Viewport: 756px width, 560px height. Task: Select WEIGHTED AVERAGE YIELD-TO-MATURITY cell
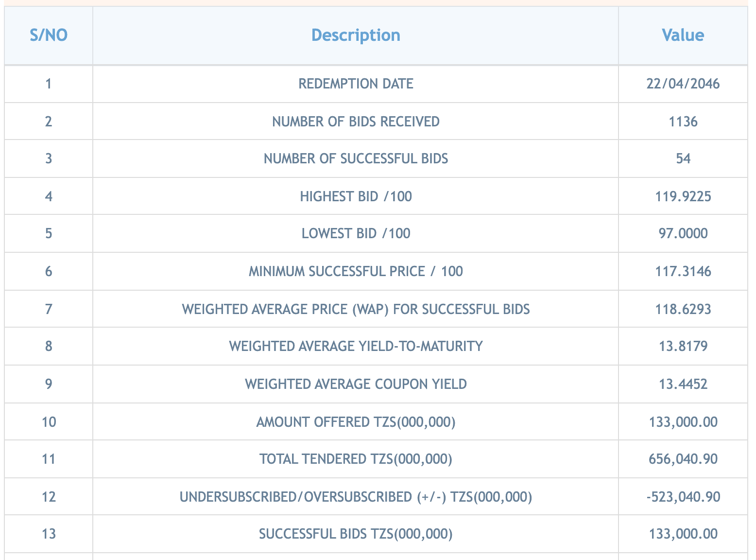click(x=356, y=346)
